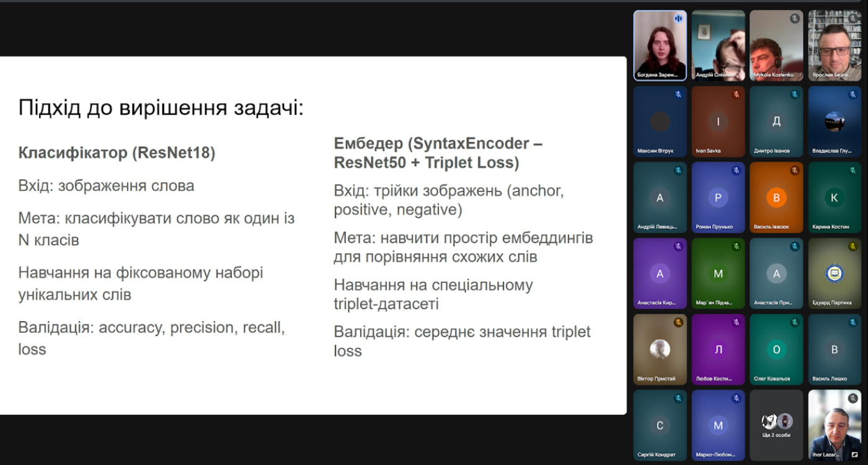Click Владислав's landscape photo avatar

[x=835, y=122]
